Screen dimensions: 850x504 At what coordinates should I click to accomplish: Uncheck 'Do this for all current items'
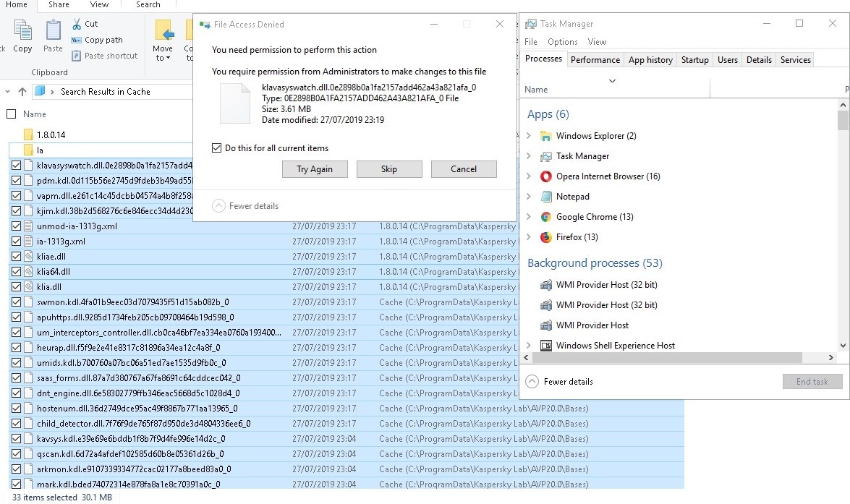[x=217, y=148]
